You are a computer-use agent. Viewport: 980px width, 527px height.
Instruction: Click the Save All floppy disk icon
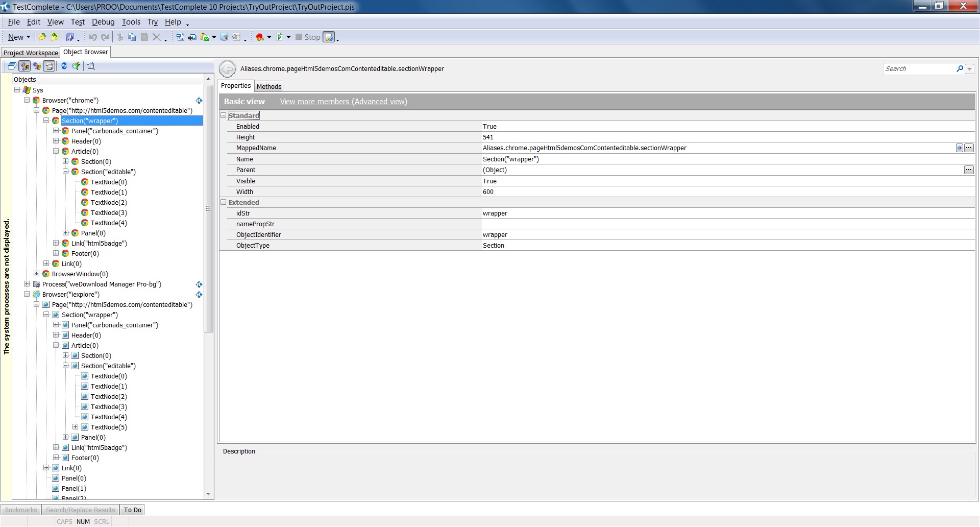tap(69, 37)
